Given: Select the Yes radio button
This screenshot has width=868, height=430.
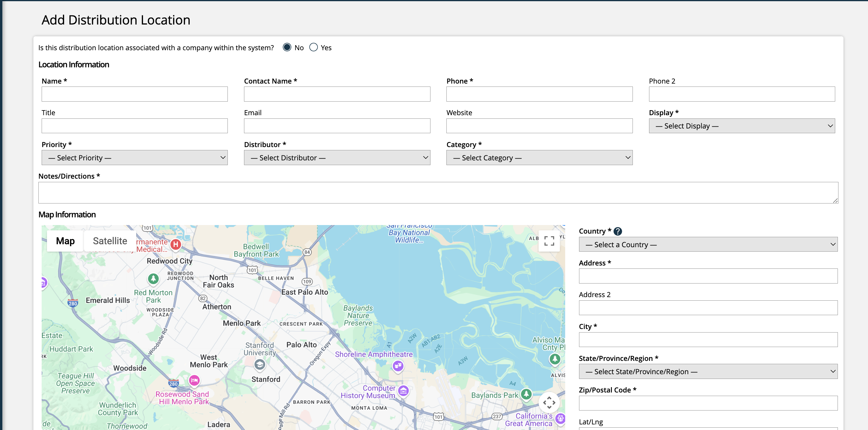Looking at the screenshot, I should [x=313, y=47].
